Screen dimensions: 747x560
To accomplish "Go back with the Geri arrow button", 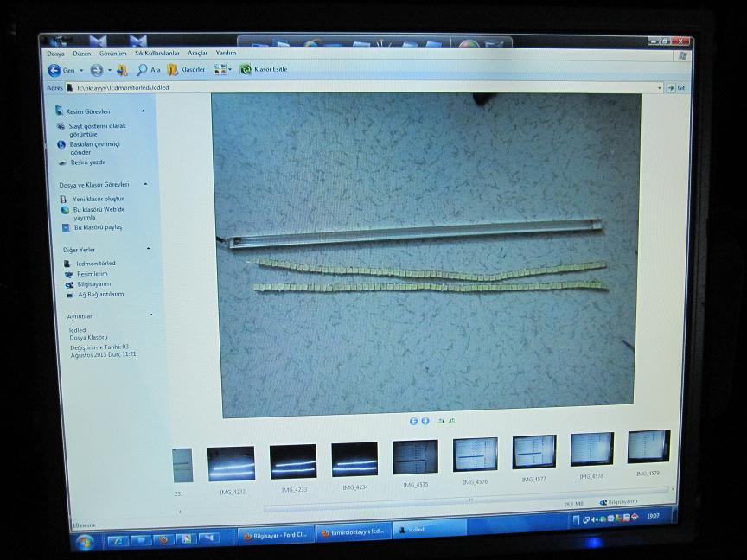I will [54, 71].
